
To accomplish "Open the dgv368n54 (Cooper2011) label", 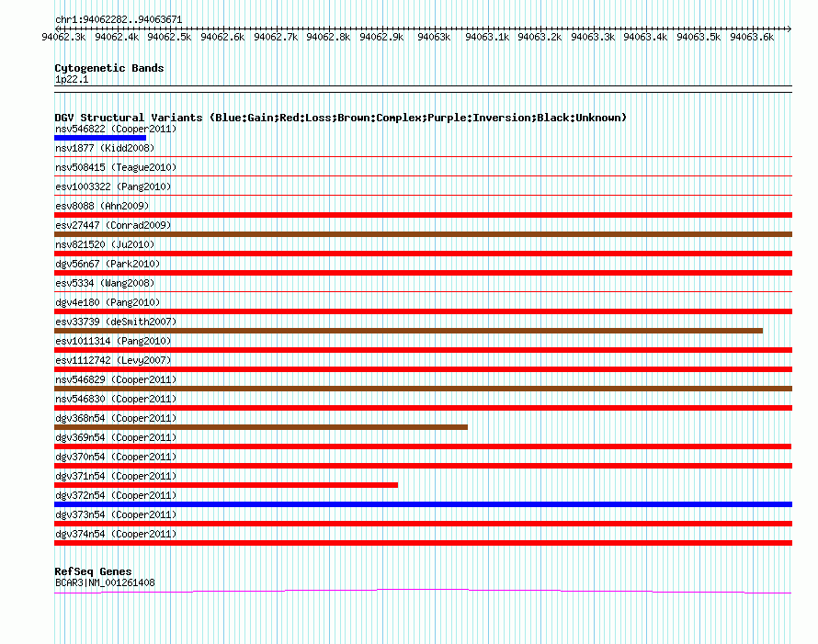I will 116,418.
